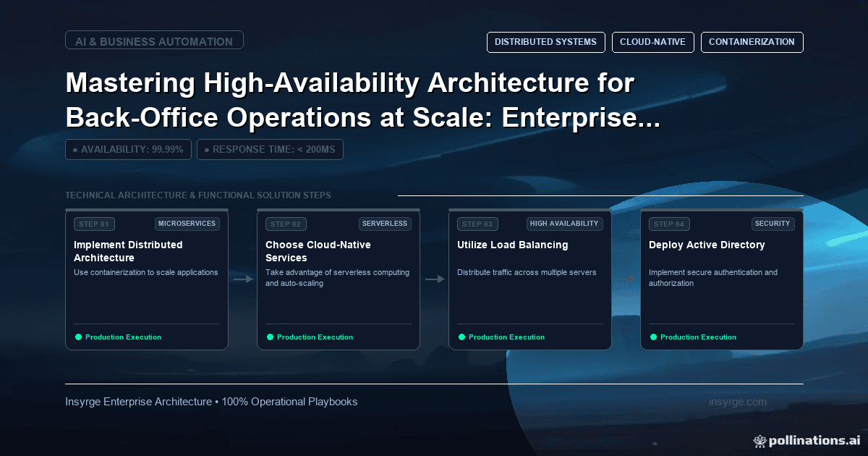Click 'Implement secure authentication and authorization' text

[713, 278]
